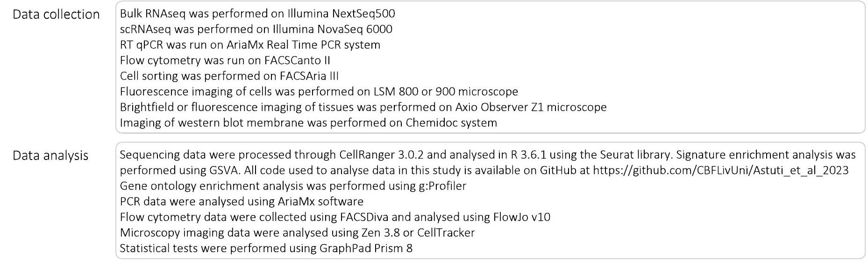
Task: Click the Flow cytometry FACSCanto II line
Action: (225, 60)
